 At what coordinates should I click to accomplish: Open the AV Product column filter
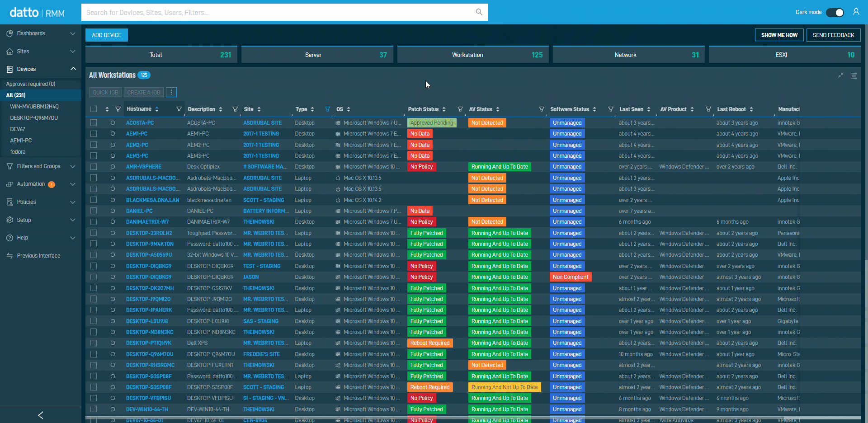click(x=708, y=109)
